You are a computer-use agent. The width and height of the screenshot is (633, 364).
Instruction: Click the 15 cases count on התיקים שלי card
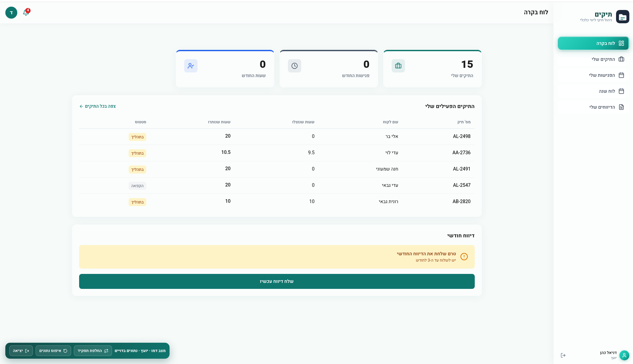click(467, 64)
